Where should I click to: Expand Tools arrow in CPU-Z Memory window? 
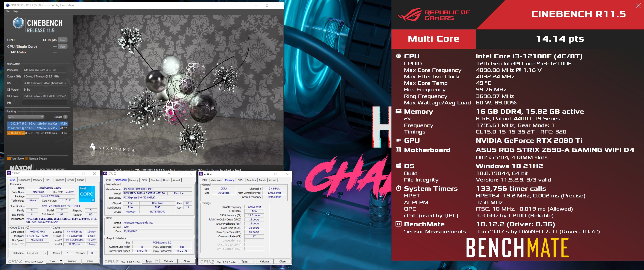(253, 262)
